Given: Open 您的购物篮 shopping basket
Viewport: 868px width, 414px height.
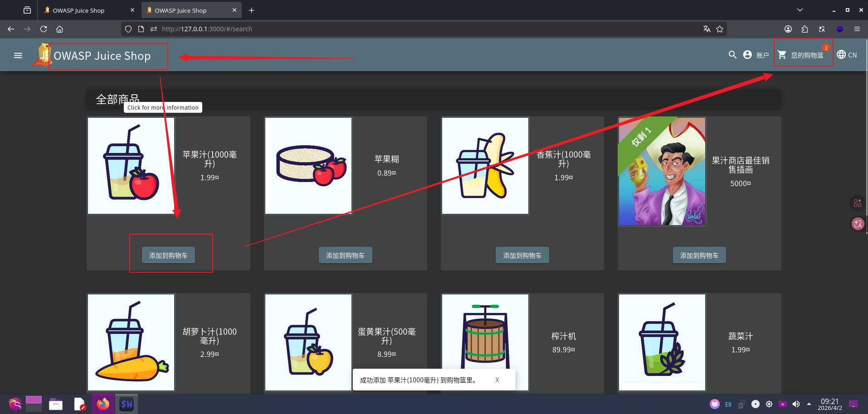Looking at the screenshot, I should click(x=803, y=55).
